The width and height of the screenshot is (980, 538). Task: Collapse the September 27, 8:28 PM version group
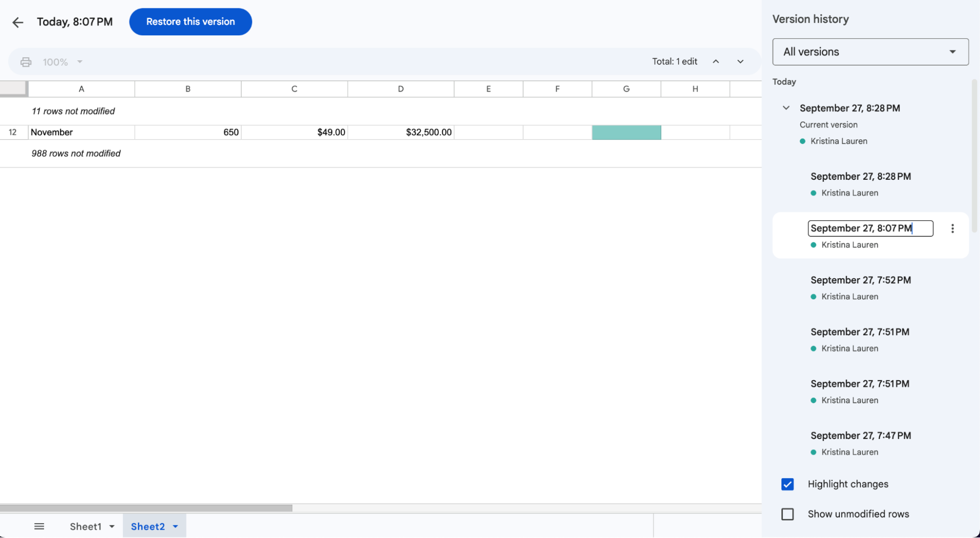click(786, 108)
